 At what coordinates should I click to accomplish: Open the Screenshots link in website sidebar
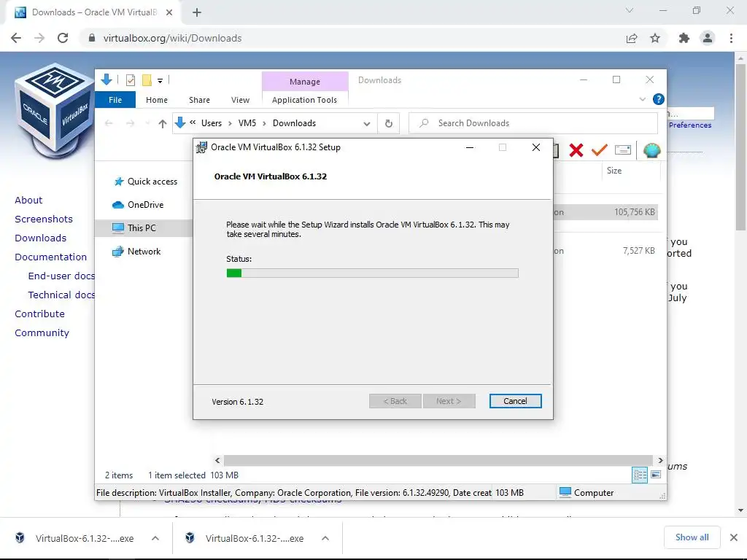(x=44, y=219)
